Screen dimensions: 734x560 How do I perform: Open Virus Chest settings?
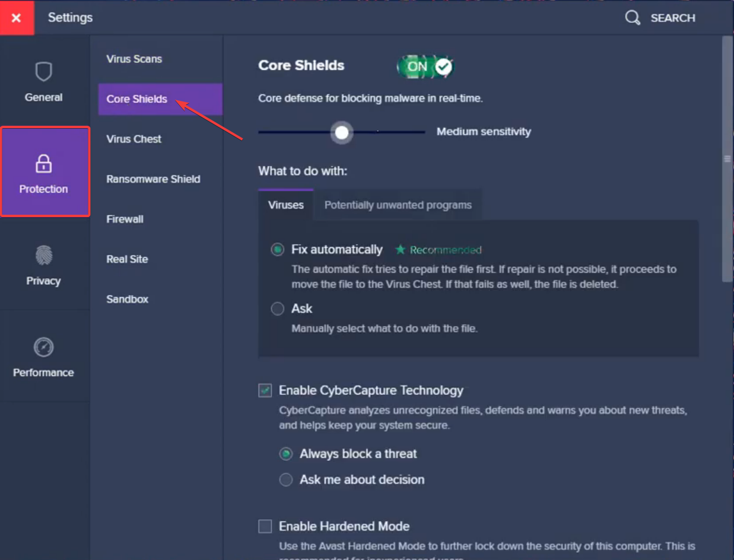(x=160, y=139)
